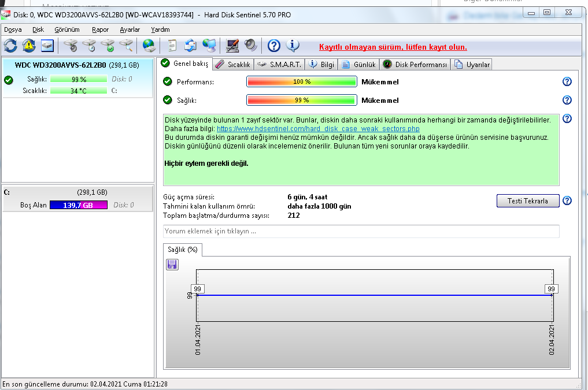Image resolution: width=588 pixels, height=390 pixels.
Task: Click the globe over disk toolbar icon
Action: (x=149, y=46)
